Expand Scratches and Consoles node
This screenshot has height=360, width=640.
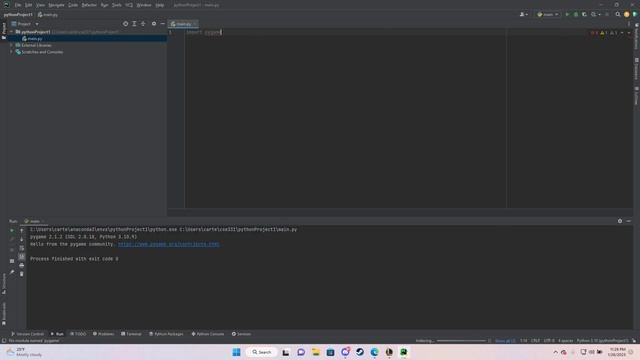pos(11,52)
